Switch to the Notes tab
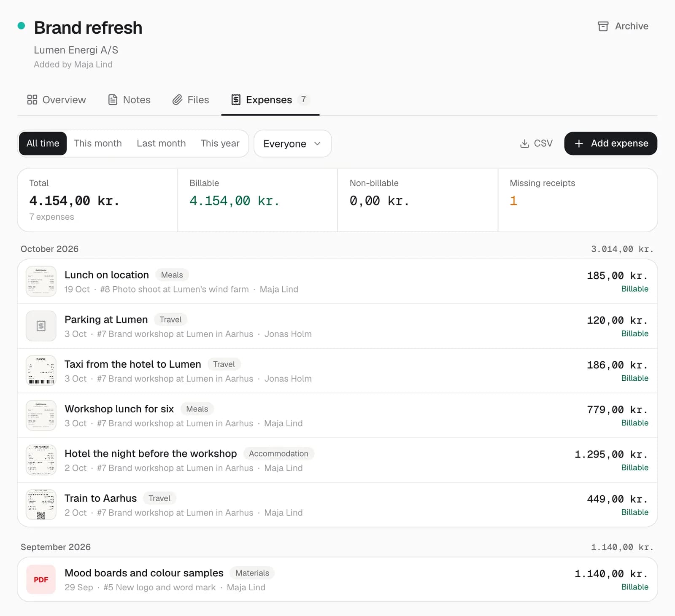 coord(129,100)
